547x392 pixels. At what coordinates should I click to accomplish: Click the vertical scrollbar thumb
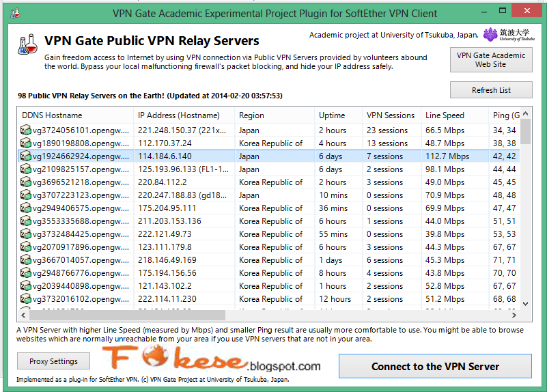click(526, 132)
